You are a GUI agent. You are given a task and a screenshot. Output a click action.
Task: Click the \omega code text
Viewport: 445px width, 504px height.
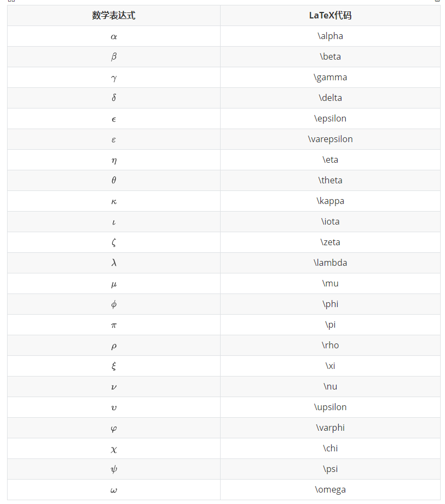click(x=330, y=490)
